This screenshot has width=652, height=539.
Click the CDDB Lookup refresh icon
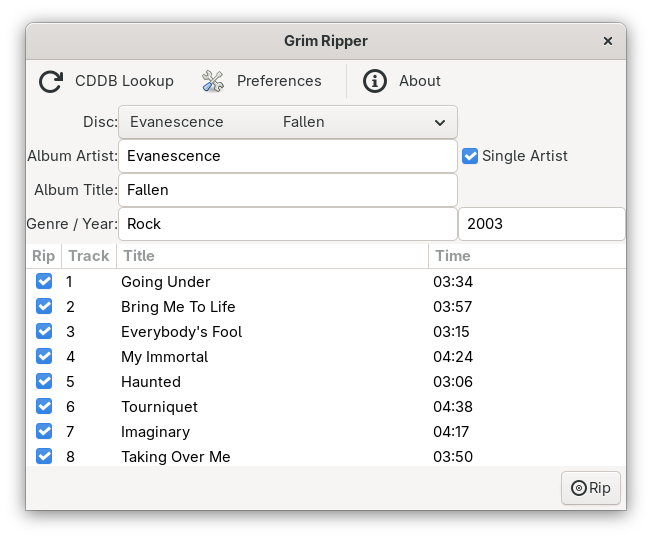pos(51,81)
